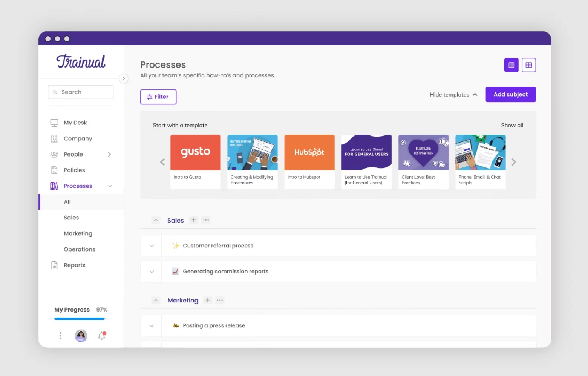Switch to grid view layout
Viewport: 588px width, 376px height.
click(528, 64)
